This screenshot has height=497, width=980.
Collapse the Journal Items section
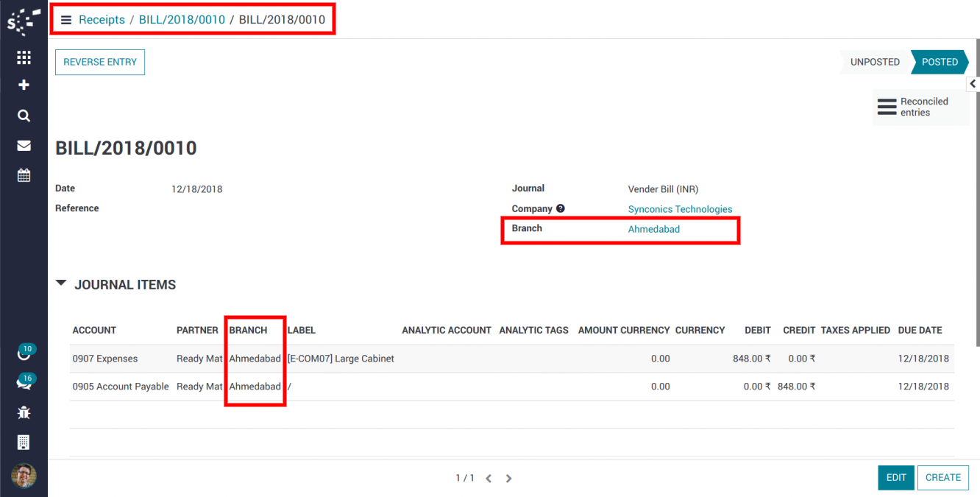point(62,283)
